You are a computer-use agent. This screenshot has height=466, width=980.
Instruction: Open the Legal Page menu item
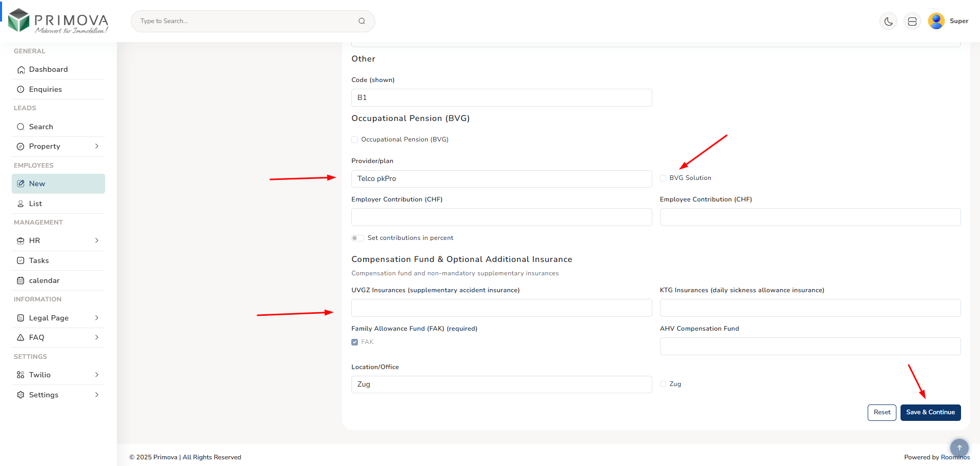point(49,318)
